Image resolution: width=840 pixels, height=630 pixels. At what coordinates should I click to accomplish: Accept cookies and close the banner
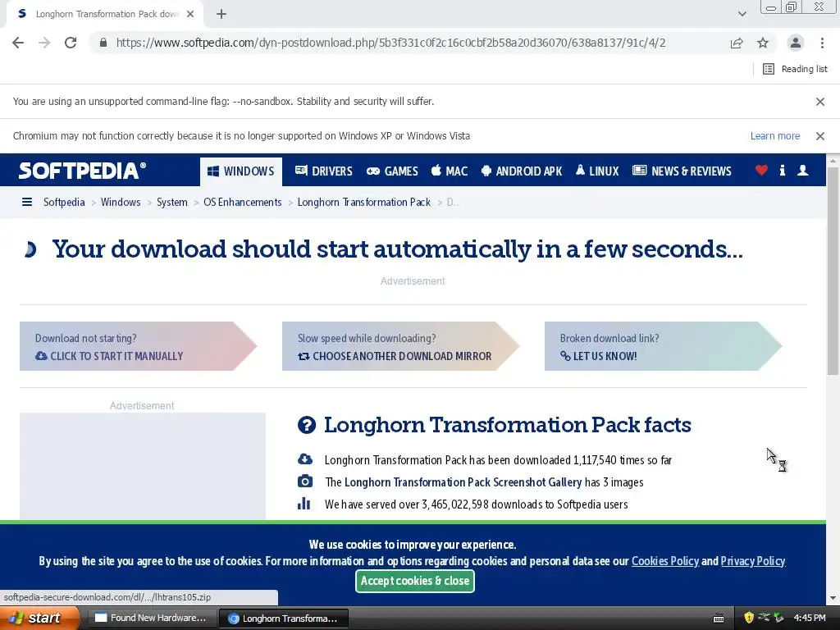[414, 581]
